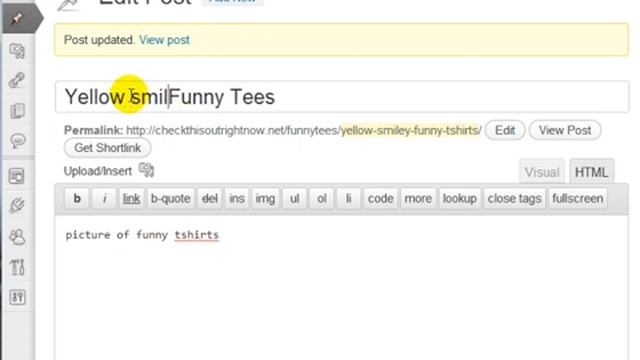Insert blockquote with b-quote button
640x360 pixels.
[171, 199]
